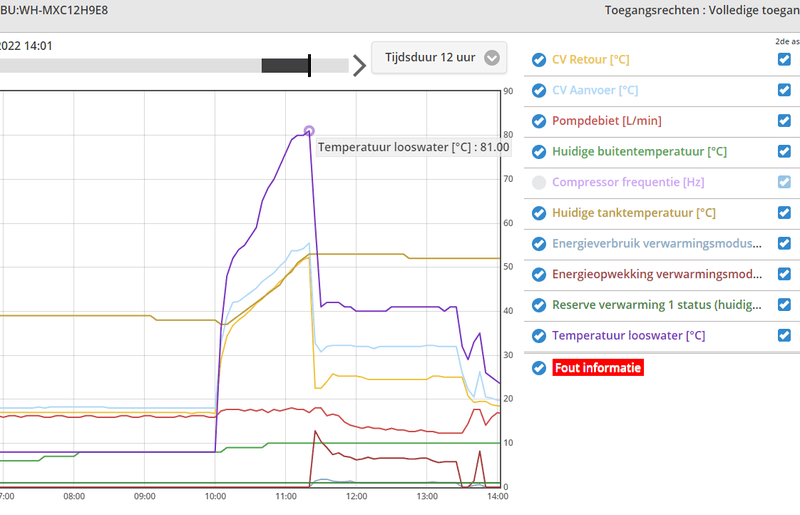Uncheck the second-axis checkbox for CV Retour
The width and height of the screenshot is (800, 515).
point(784,60)
